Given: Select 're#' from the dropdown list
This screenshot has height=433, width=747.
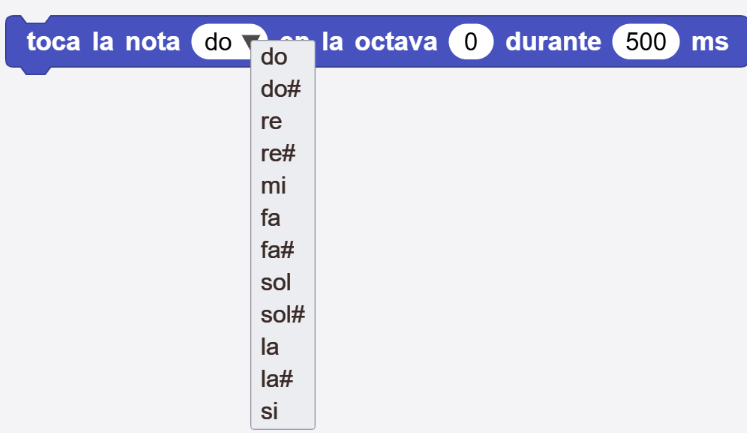Looking at the screenshot, I should coord(278,154).
